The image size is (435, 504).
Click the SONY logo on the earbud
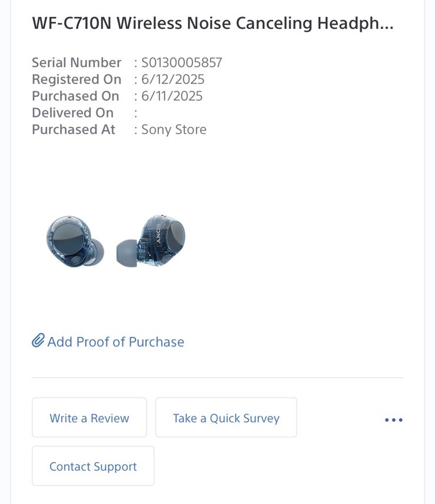pyautogui.click(x=158, y=233)
